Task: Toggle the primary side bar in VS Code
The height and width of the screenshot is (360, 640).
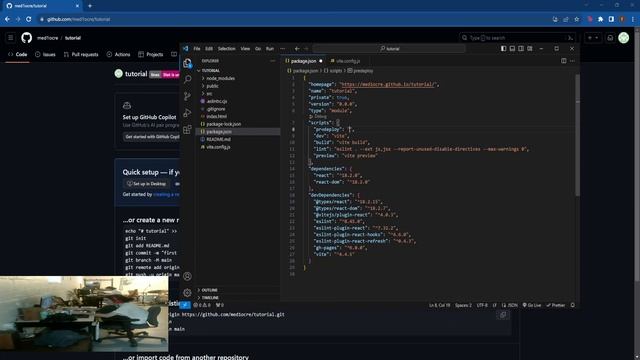Action: [504, 49]
